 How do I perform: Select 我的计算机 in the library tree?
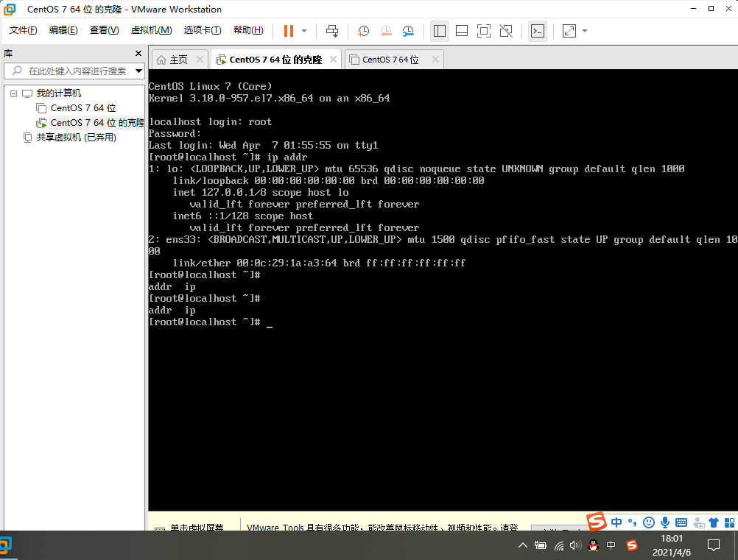(x=59, y=93)
